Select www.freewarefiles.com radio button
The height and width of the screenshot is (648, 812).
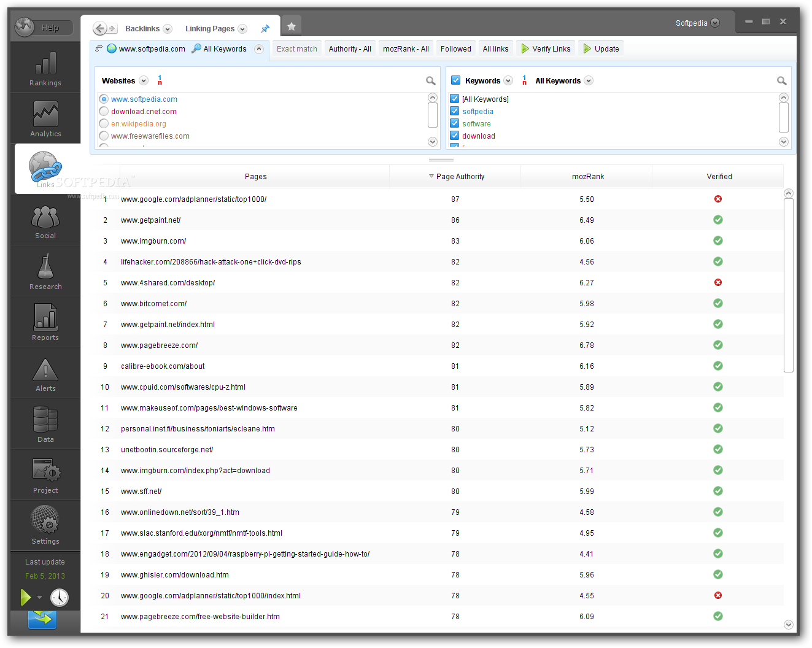(104, 136)
